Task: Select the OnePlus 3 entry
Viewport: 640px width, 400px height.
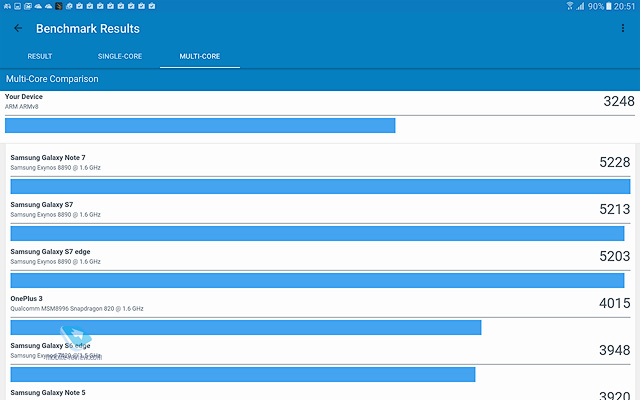Action: point(27,298)
